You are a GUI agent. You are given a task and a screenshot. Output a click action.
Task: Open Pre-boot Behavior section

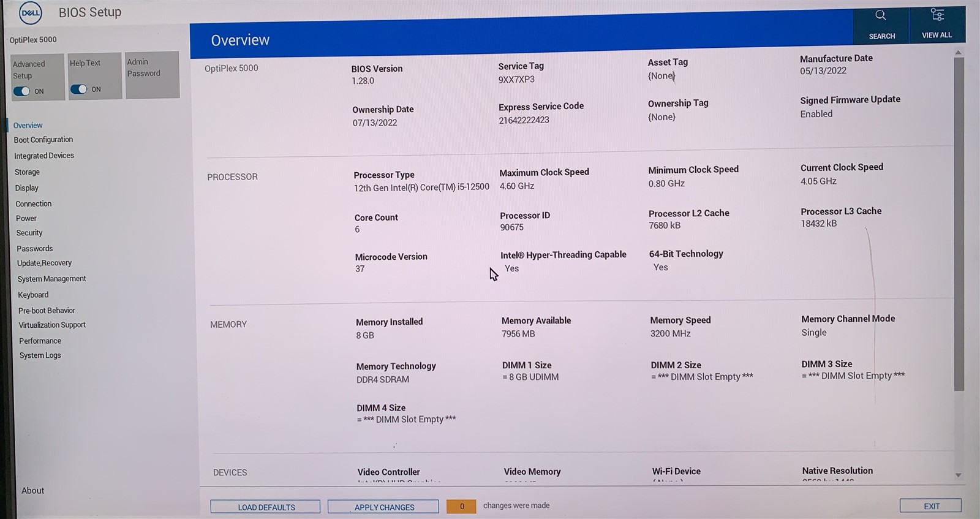[47, 311]
